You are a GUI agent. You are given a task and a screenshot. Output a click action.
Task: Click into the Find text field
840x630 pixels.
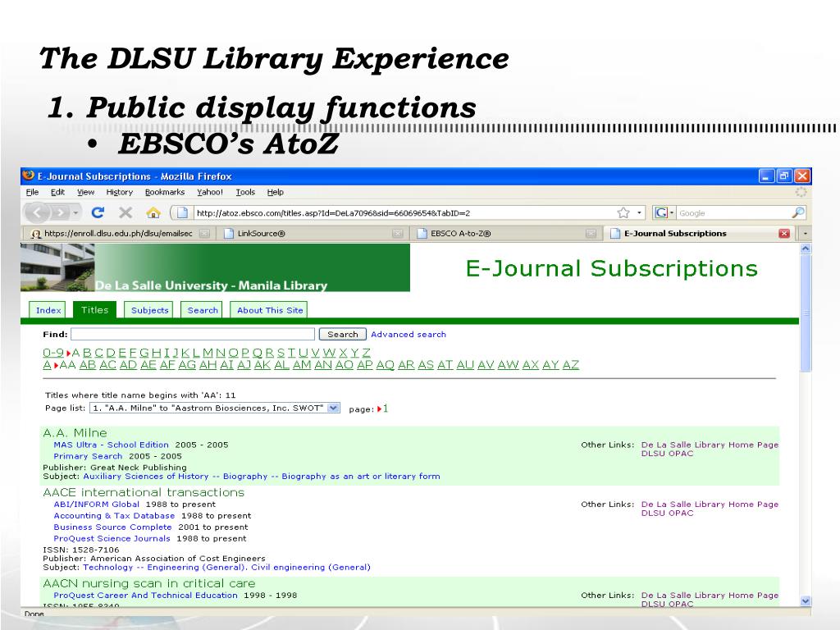(x=193, y=335)
